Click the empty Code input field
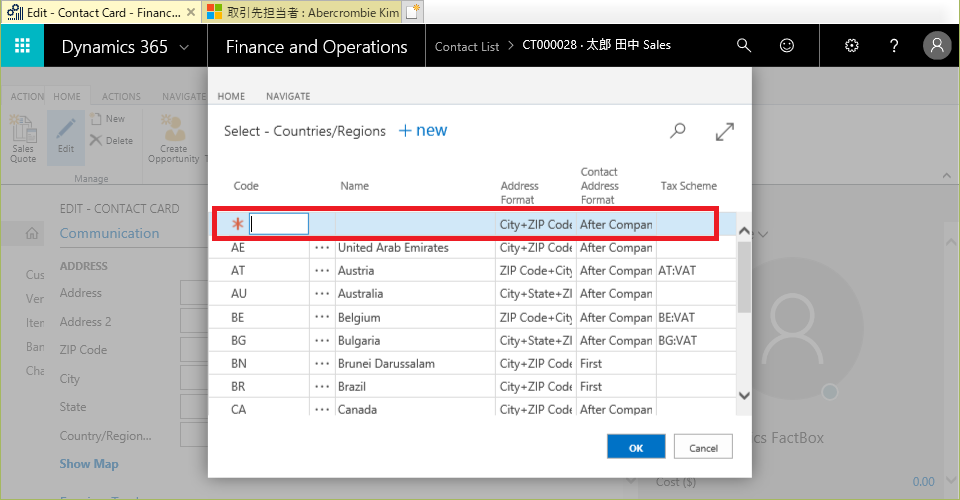The width and height of the screenshot is (960, 500). [x=279, y=224]
